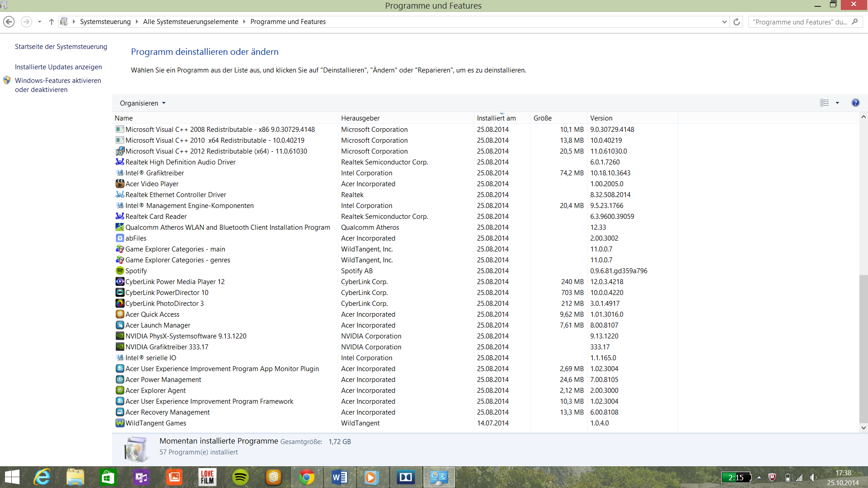The image size is (868, 488).
Task: Select Acer Explorer Agent entry
Action: click(155, 390)
